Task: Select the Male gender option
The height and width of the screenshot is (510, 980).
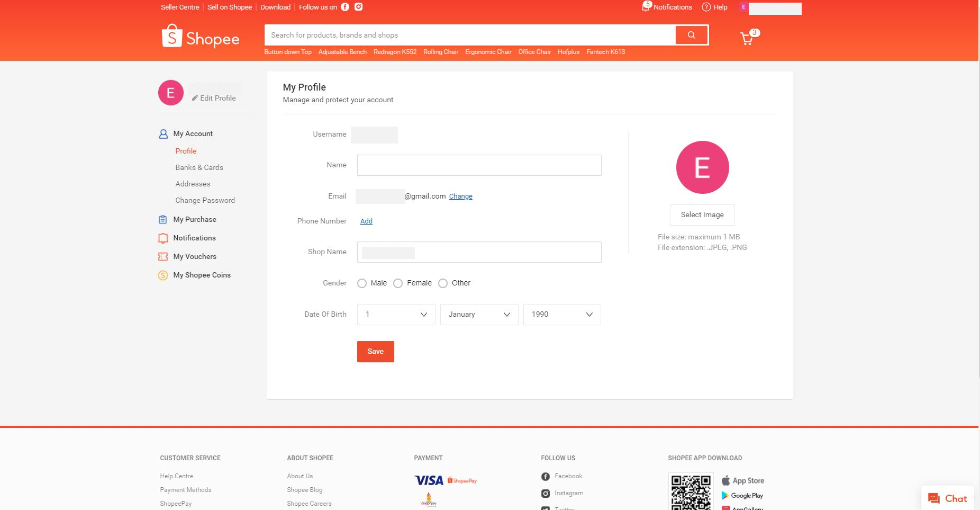Action: [x=362, y=283]
